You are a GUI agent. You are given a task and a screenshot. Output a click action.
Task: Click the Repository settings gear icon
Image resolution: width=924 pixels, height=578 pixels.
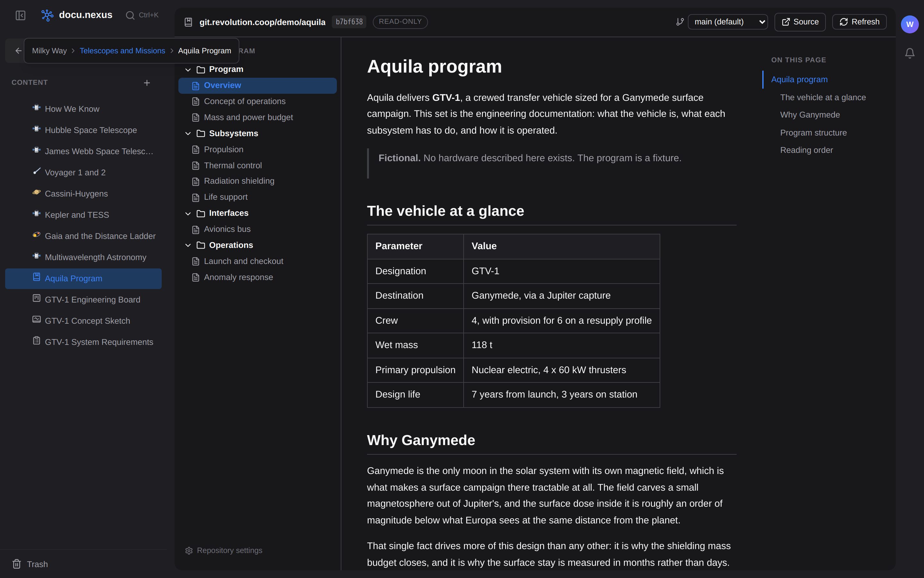pos(189,550)
